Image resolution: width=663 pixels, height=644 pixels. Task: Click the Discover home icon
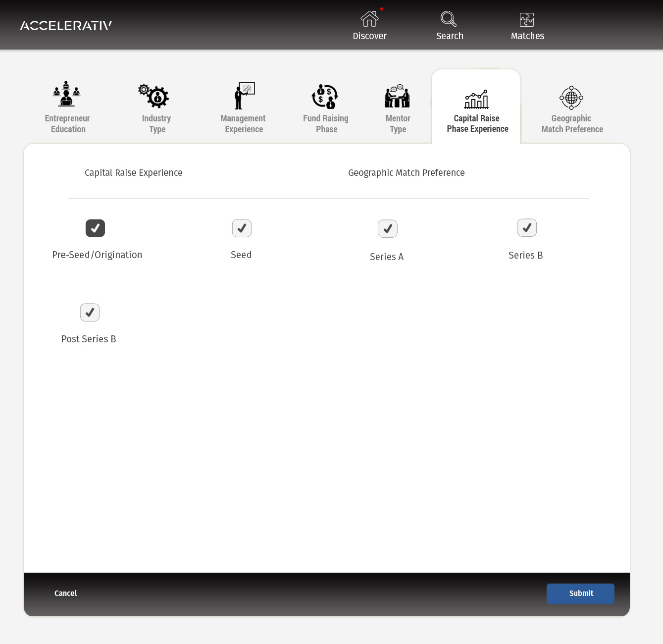tap(369, 19)
